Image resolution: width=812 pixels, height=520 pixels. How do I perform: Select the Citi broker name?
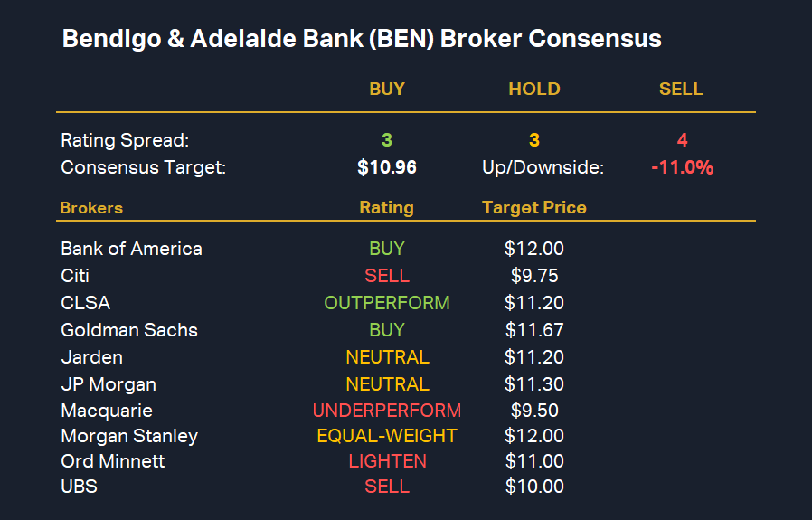pyautogui.click(x=75, y=276)
